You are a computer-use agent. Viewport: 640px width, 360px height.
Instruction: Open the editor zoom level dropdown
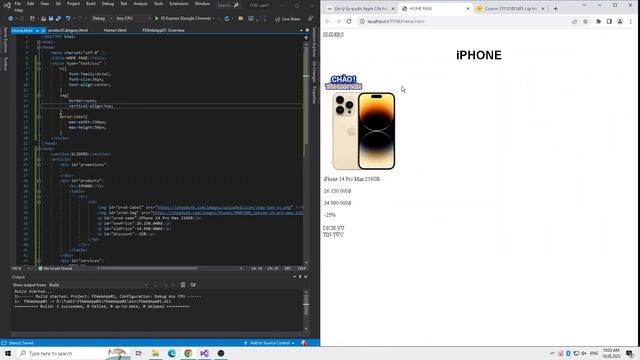pos(21,269)
